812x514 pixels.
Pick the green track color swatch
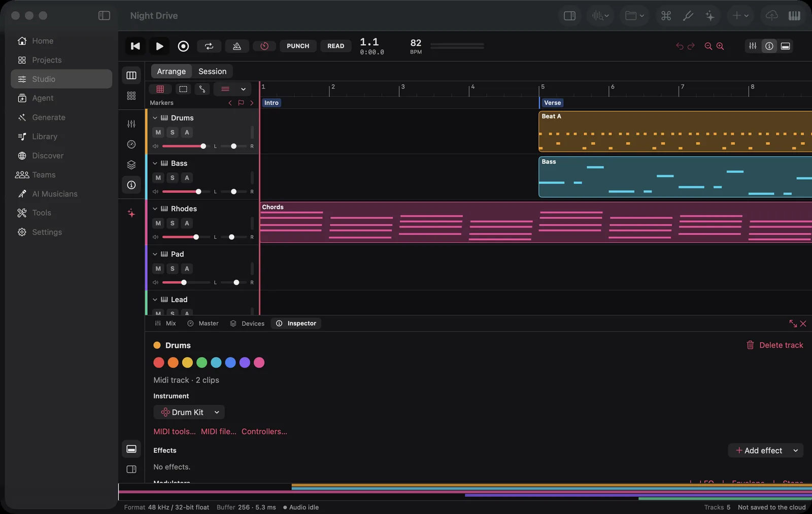pos(201,363)
